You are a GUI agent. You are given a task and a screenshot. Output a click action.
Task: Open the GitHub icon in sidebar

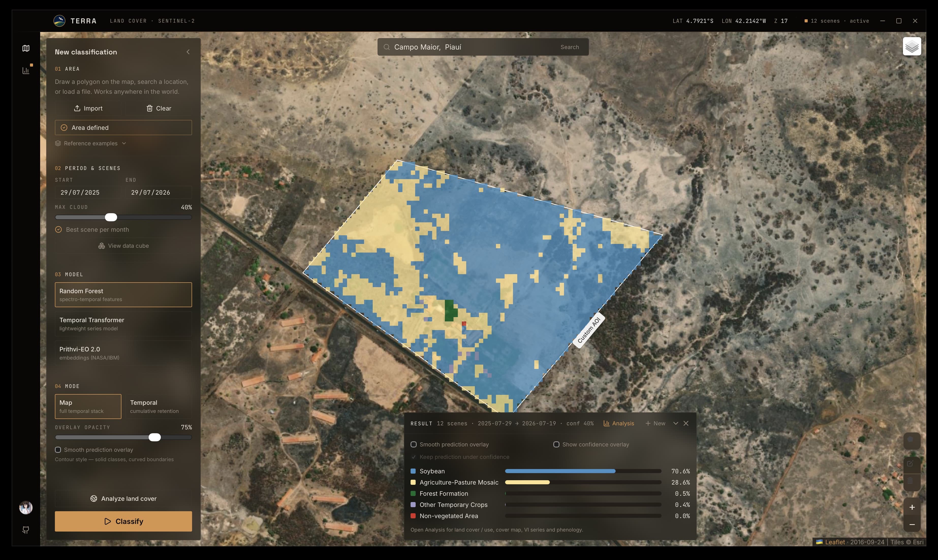tap(26, 530)
